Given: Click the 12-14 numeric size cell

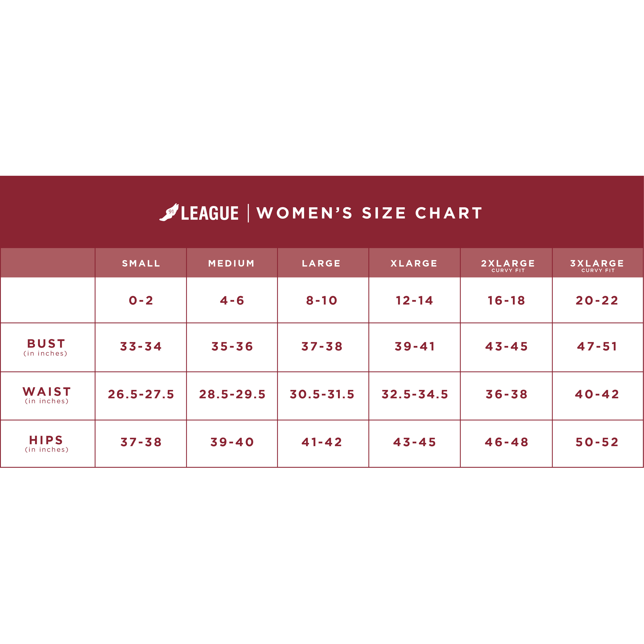Looking at the screenshot, I should point(414,300).
